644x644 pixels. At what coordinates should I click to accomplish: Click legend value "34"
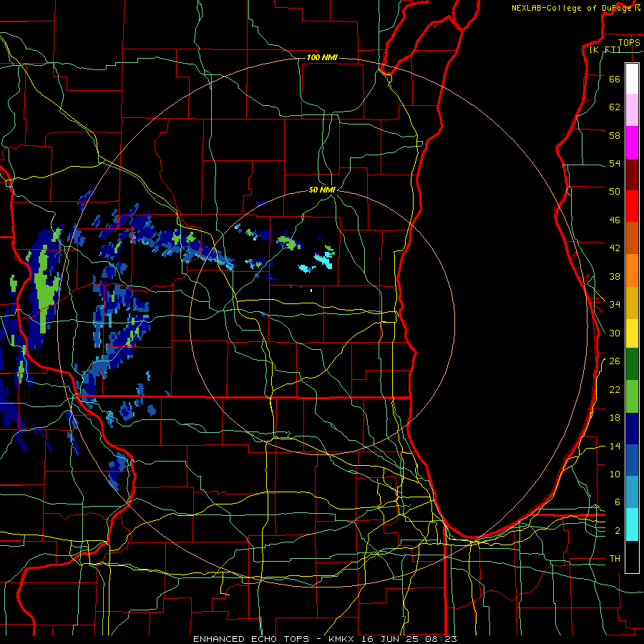[615, 305]
